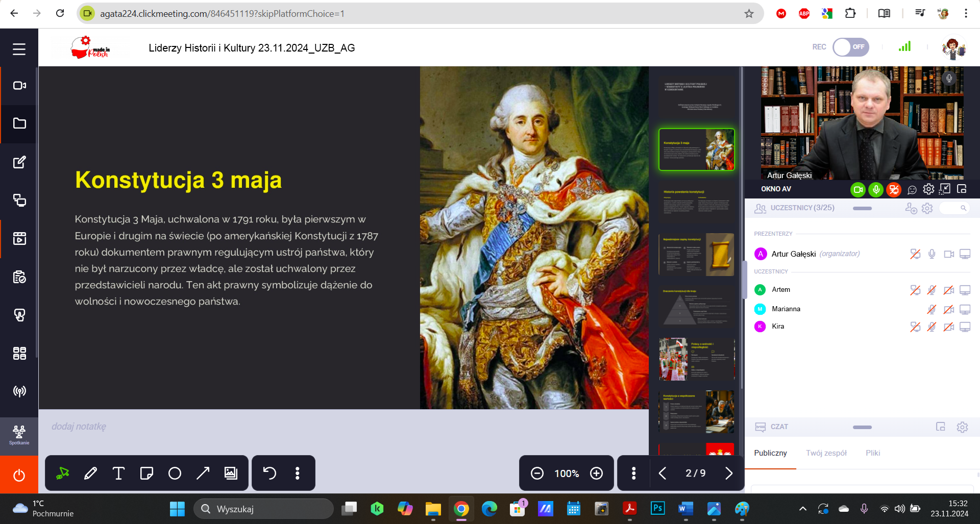Collapse the UCZESTNICY panel using its handle
Screen dimensions: 980x524
[x=862, y=208]
